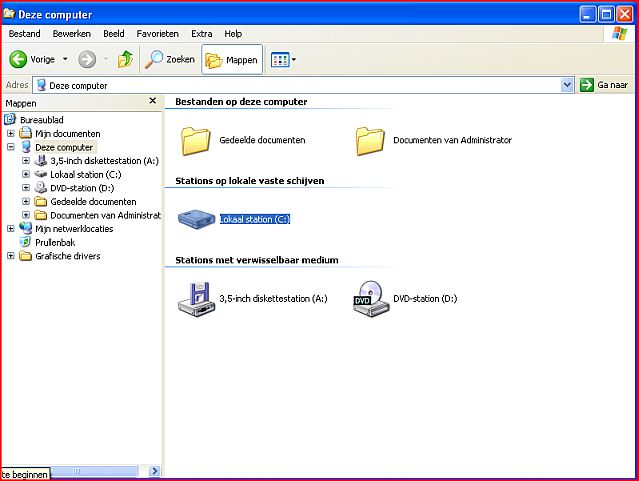Viewport: 639px width, 481px height.
Task: Open the Gedeelde documenten folder icon
Action: [x=196, y=140]
